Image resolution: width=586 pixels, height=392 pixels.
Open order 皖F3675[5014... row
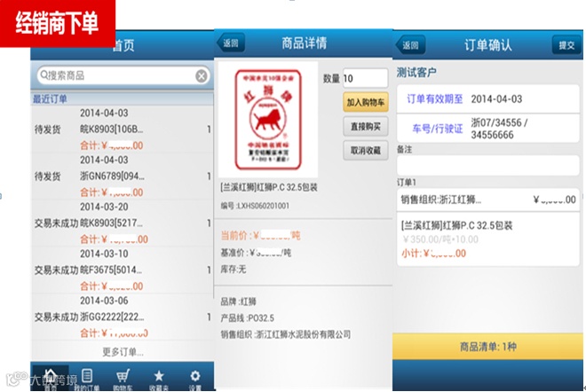click(x=123, y=270)
